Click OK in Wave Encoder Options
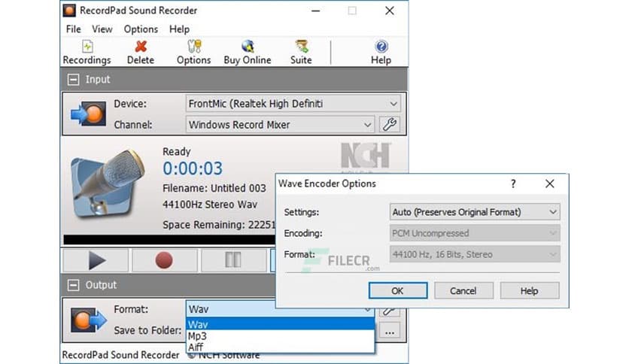629x364 pixels. (x=398, y=290)
